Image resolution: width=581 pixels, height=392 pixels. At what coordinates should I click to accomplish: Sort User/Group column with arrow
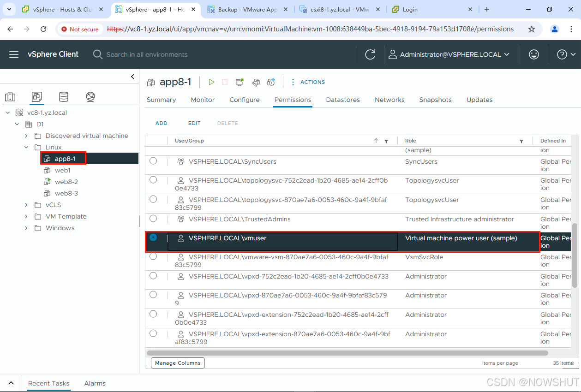click(376, 141)
